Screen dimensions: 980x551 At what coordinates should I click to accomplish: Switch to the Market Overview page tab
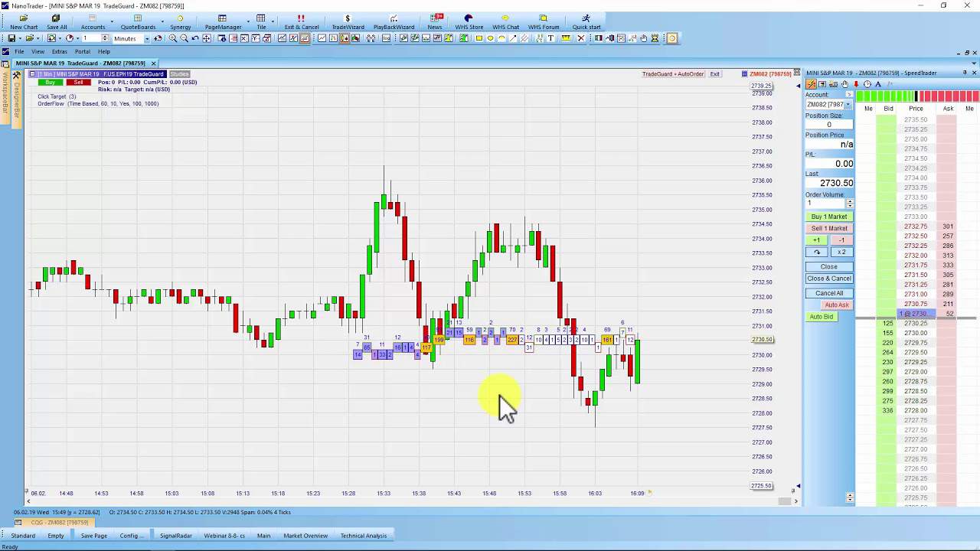click(x=305, y=536)
